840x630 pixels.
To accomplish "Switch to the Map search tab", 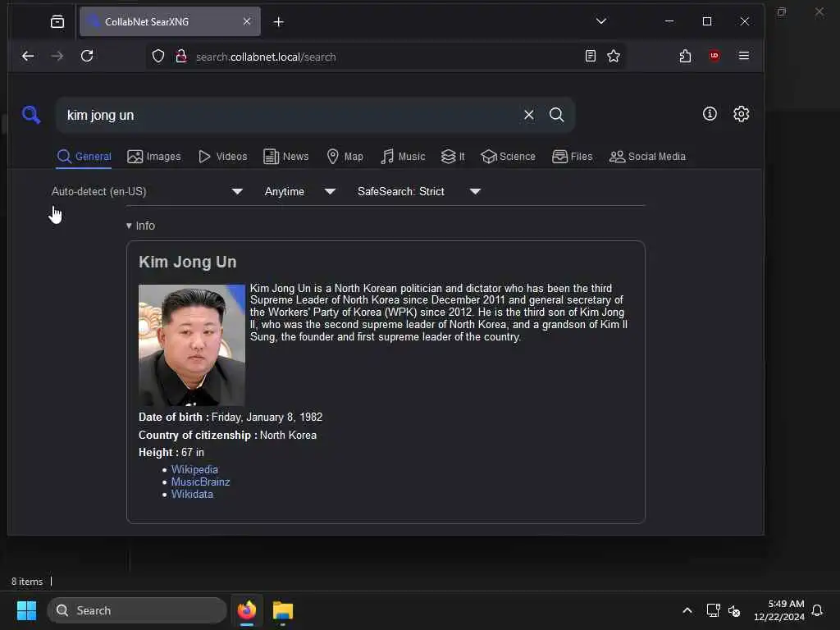I will tap(345, 157).
